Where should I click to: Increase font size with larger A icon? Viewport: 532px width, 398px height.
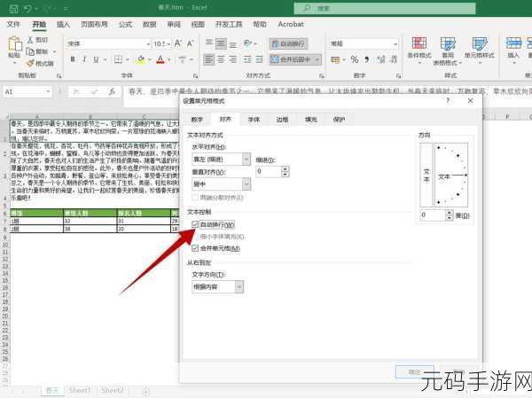pyautogui.click(x=178, y=43)
